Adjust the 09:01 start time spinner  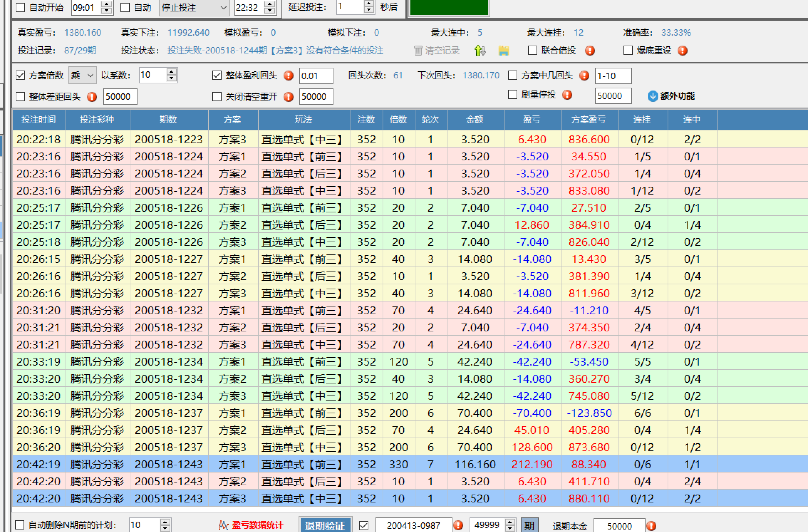coord(106,7)
